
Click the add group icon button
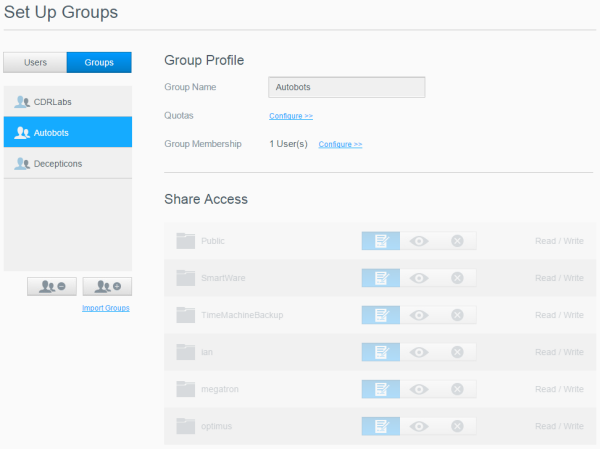click(107, 286)
